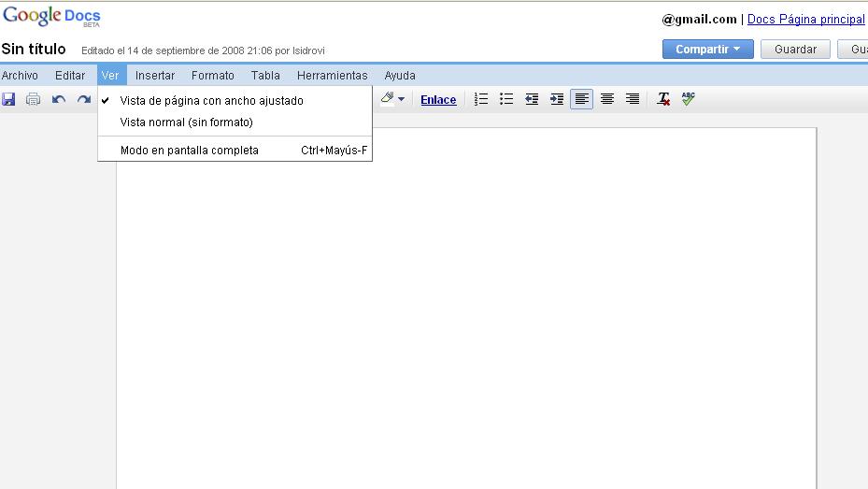This screenshot has width=868, height=489.
Task: Click the redo arrow icon
Action: point(83,99)
